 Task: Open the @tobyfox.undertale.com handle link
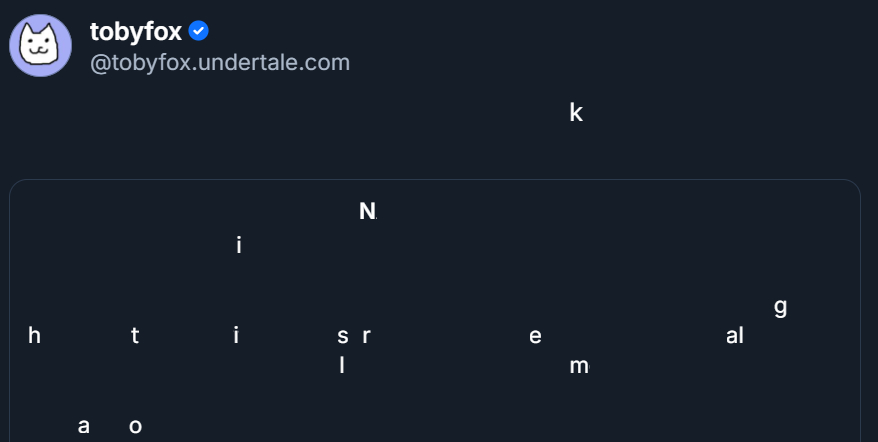(x=220, y=62)
